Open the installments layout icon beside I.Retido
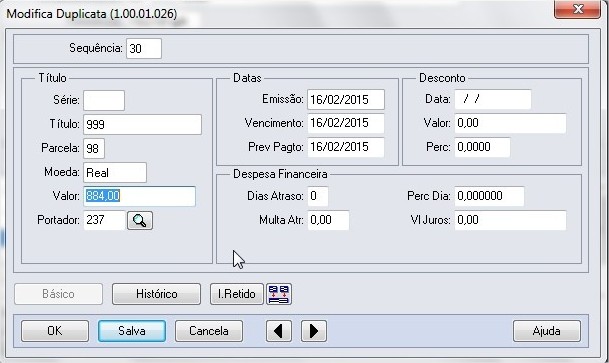The width and height of the screenshot is (609, 363). (x=279, y=294)
